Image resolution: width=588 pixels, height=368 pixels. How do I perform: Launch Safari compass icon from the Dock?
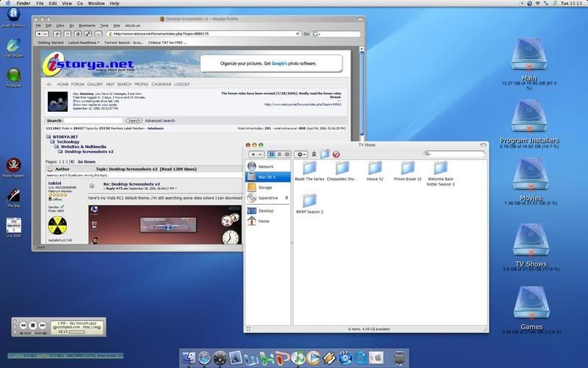coord(205,358)
